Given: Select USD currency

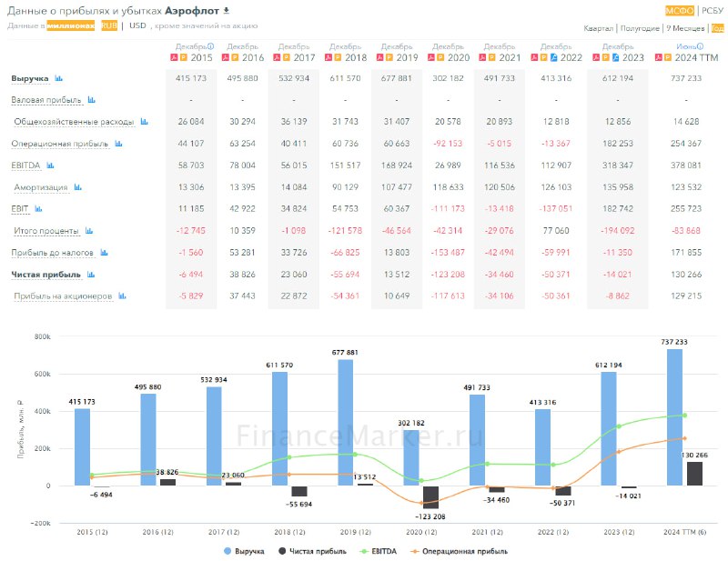Looking at the screenshot, I should tap(137, 25).
